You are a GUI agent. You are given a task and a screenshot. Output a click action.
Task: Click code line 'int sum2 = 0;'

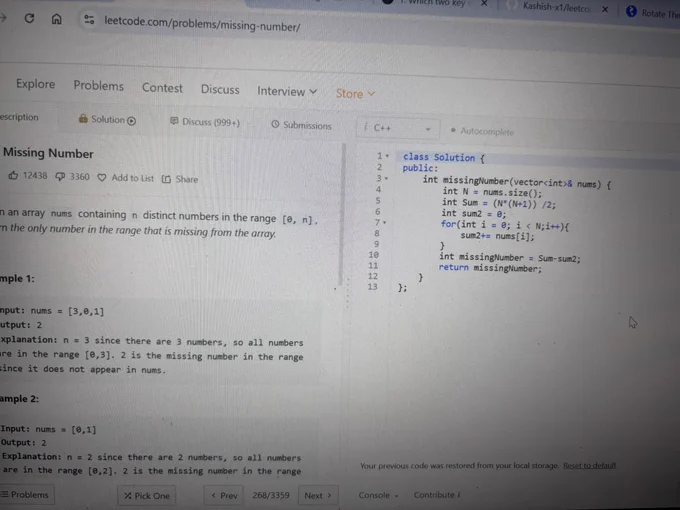tap(474, 213)
